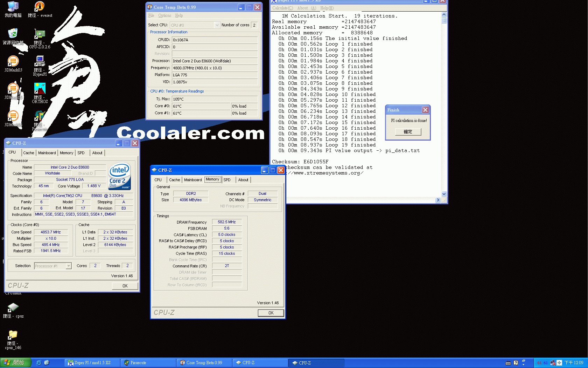The image size is (588, 368).
Task: Launch the HyperPI shortcut icon
Action: click(x=40, y=61)
